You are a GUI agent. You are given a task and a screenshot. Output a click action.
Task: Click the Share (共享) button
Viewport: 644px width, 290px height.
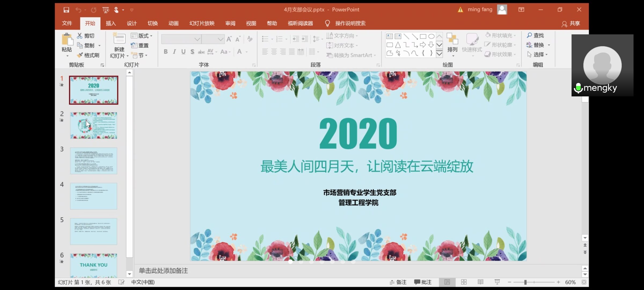pyautogui.click(x=571, y=24)
